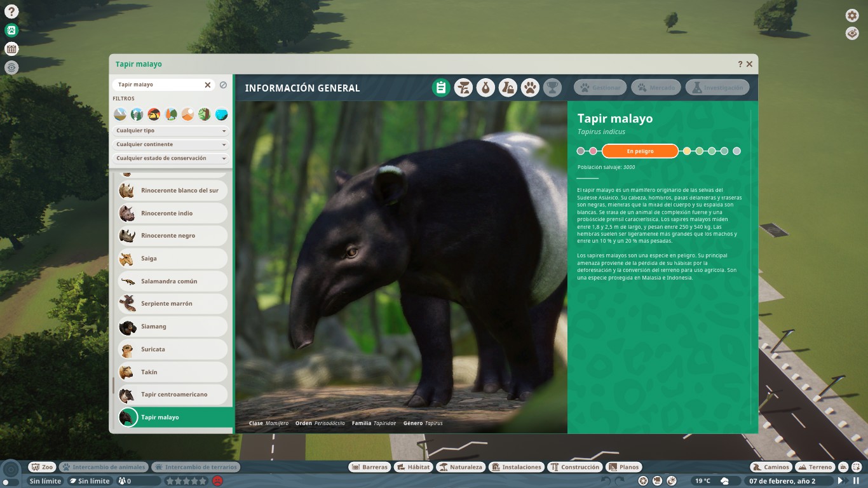Open the Cualquier continente dropdown

pyautogui.click(x=171, y=145)
